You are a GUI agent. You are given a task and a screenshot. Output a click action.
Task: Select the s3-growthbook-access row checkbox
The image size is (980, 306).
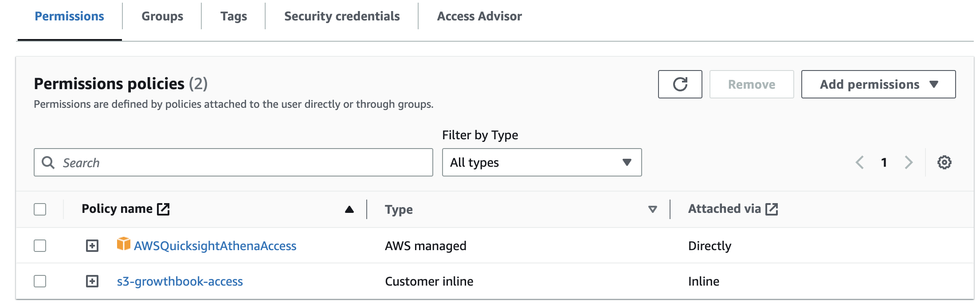(40, 281)
